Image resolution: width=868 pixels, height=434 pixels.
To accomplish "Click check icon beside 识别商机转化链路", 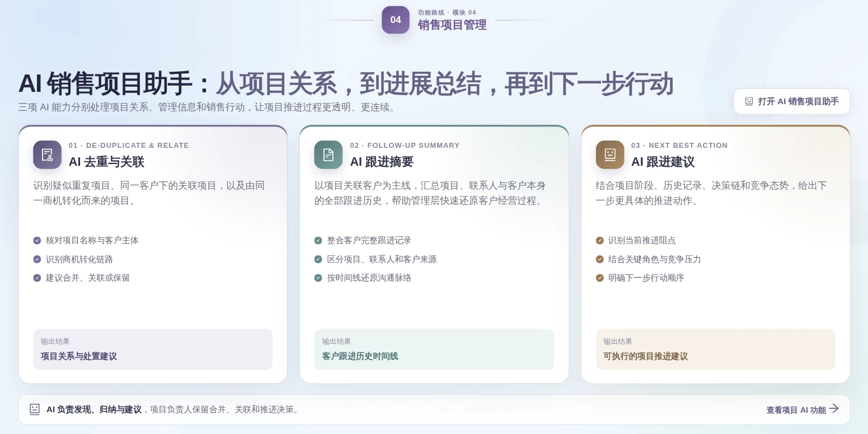I will [x=37, y=259].
